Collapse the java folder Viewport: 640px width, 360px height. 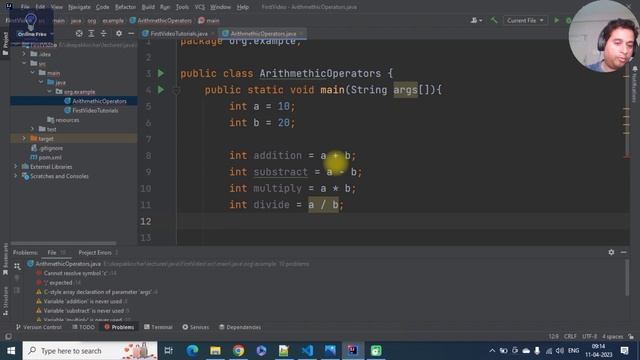[x=41, y=82]
